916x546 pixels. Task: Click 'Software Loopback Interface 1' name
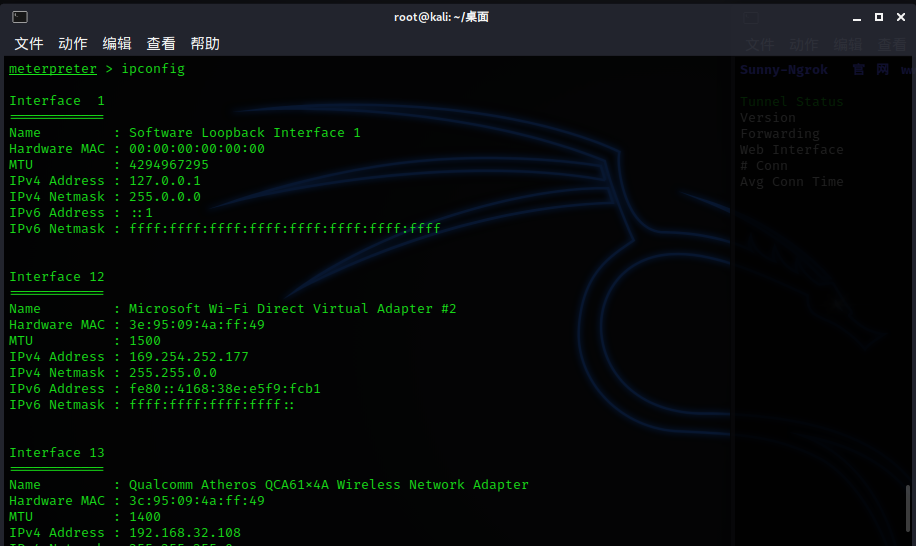pyautogui.click(x=245, y=133)
